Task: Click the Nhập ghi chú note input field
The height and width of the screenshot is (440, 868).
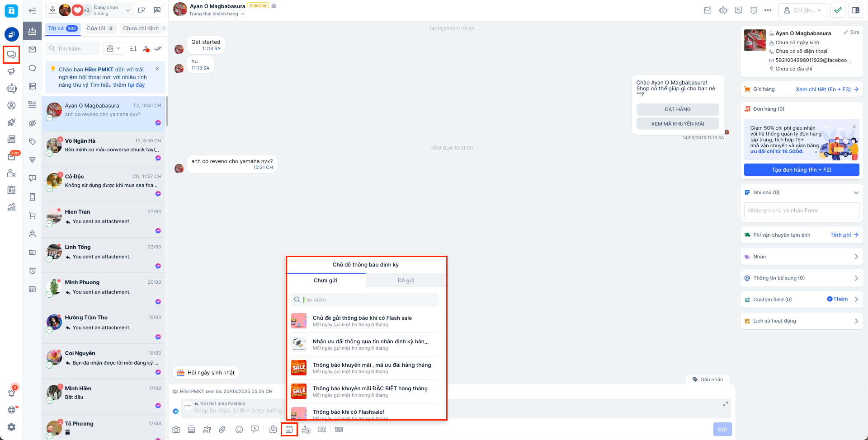Action: 802,211
